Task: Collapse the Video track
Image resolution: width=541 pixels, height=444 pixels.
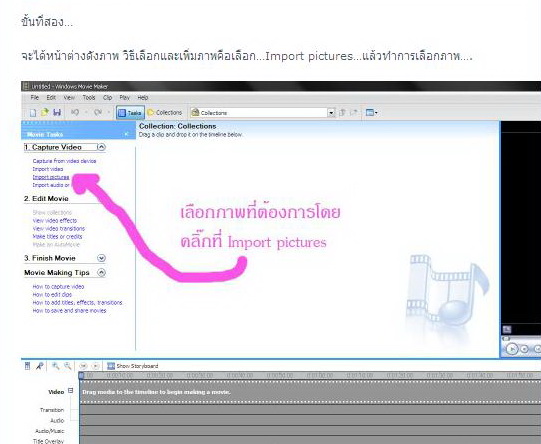Action: (71, 391)
